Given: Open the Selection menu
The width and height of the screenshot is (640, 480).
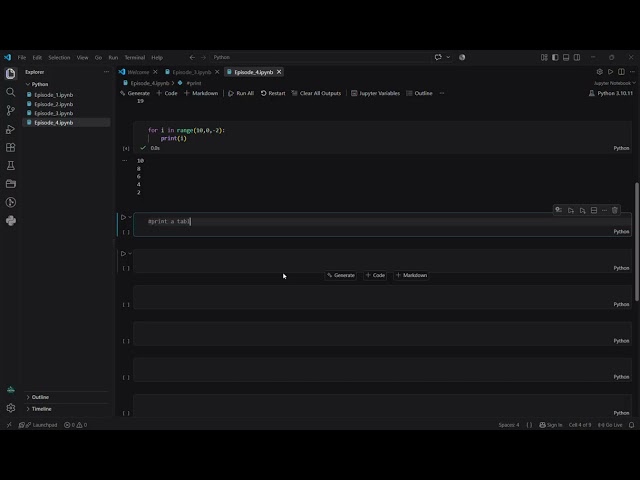Looking at the screenshot, I should pyautogui.click(x=59, y=58).
